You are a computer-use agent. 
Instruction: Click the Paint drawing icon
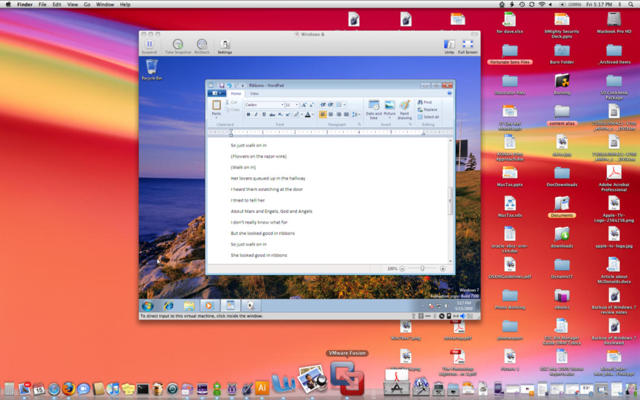405,106
